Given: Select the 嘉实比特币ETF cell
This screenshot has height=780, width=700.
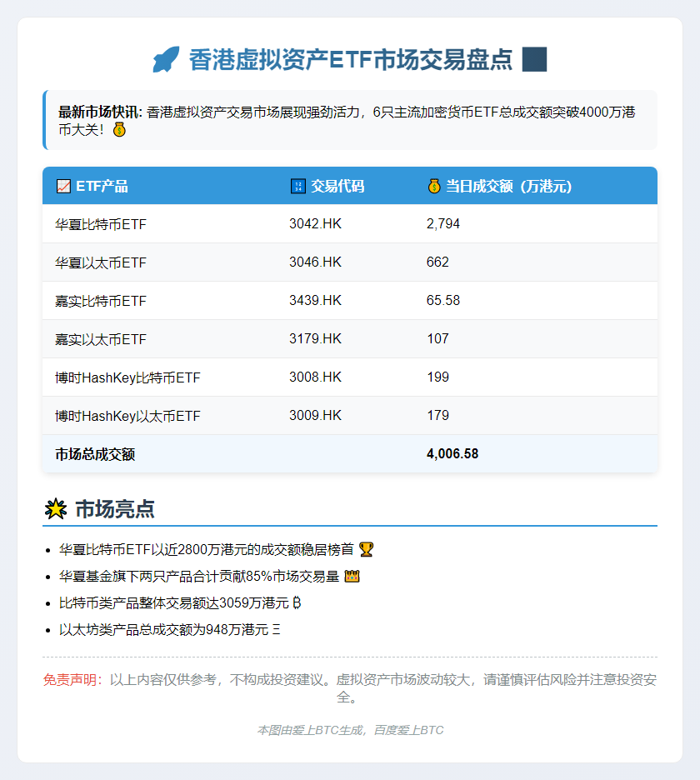Looking at the screenshot, I should 101,301.
